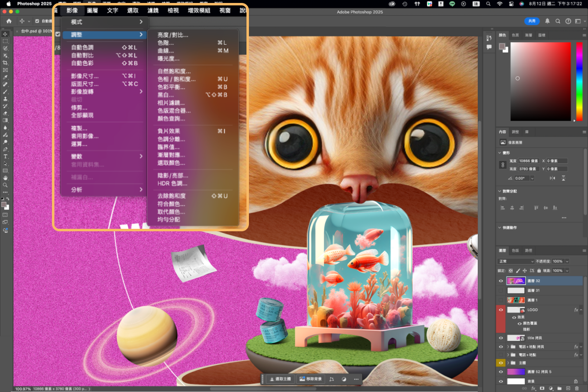588x392 pixels.
Task: Hide the LOGO layer
Action: [501, 310]
